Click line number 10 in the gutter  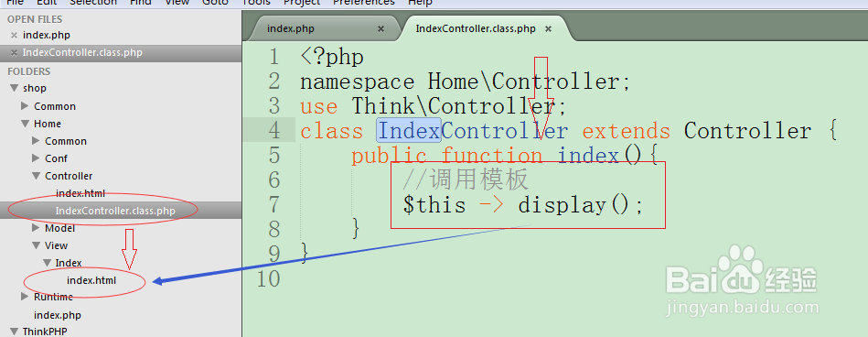pyautogui.click(x=268, y=278)
